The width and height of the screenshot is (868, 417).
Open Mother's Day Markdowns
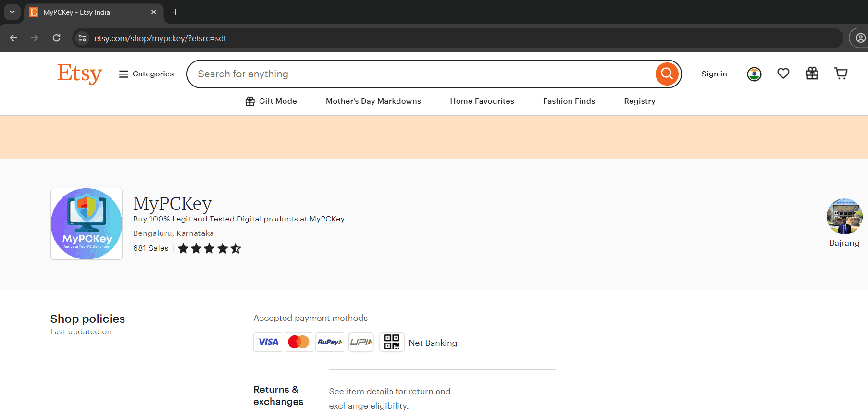373,101
